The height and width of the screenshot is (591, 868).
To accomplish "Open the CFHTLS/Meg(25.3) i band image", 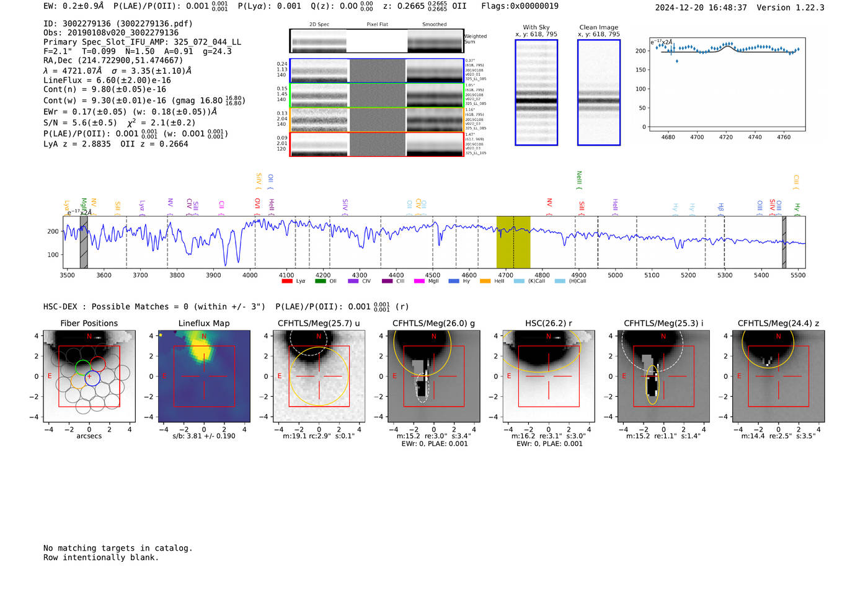I will point(663,376).
